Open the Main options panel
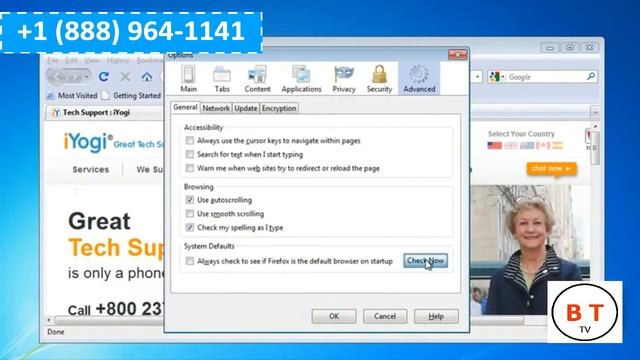 pyautogui.click(x=188, y=79)
